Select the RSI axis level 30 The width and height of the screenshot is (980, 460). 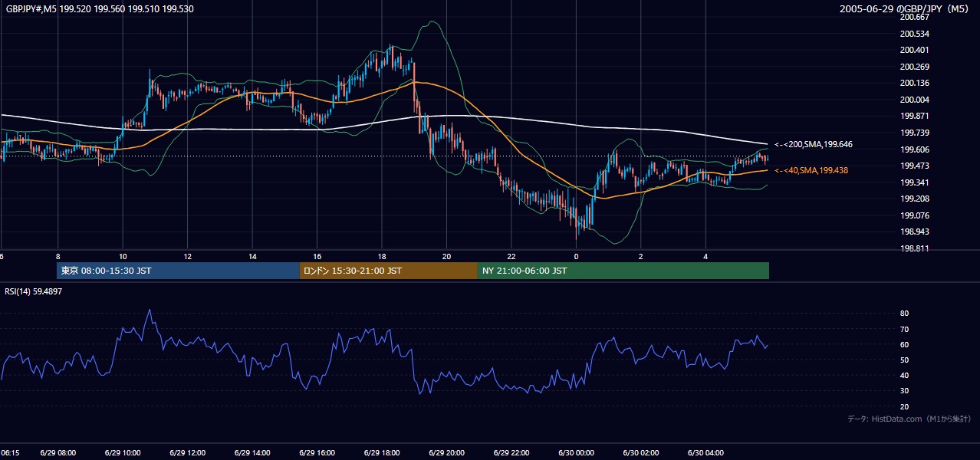(x=904, y=391)
